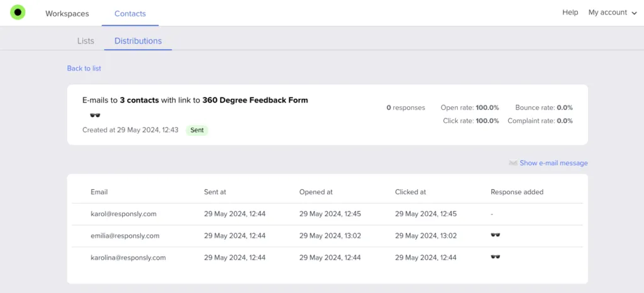This screenshot has width=644, height=293.
Task: Open the Contacts menu item
Action: (130, 13)
